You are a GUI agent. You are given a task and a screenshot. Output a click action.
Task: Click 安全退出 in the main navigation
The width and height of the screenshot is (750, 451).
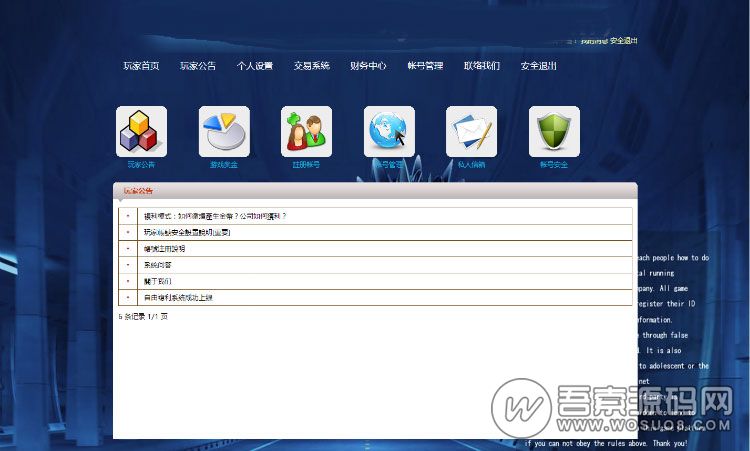click(x=539, y=66)
